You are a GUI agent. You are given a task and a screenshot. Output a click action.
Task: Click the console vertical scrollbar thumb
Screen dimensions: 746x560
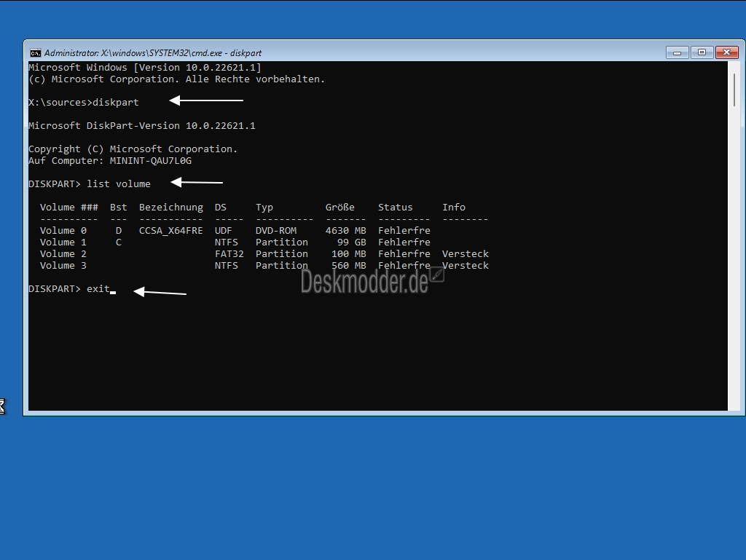[734, 90]
